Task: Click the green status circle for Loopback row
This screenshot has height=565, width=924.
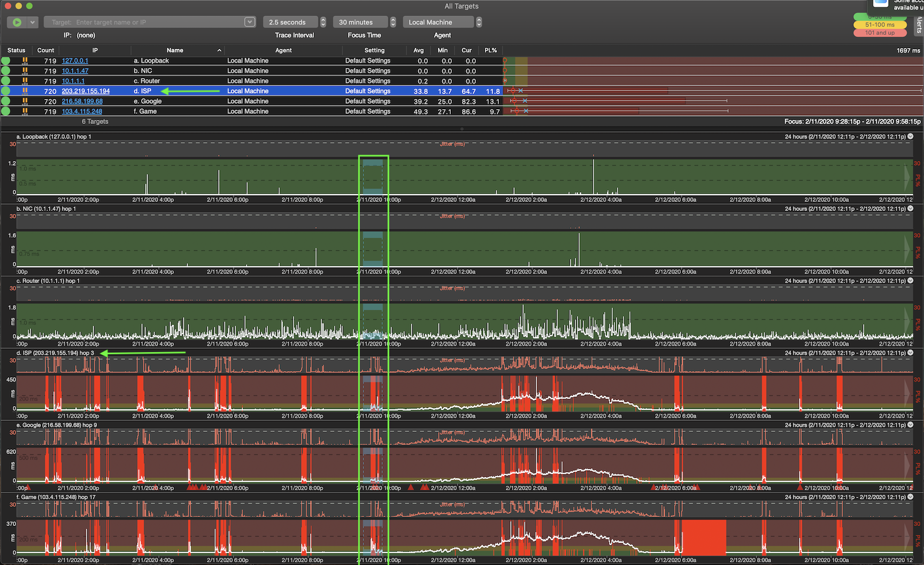Action: pos(6,60)
